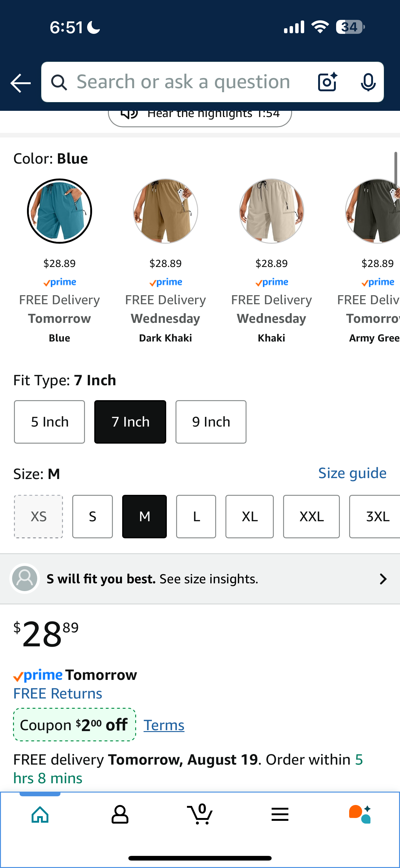Select the Dark Khaki color swatch
400x868 pixels.
[165, 211]
